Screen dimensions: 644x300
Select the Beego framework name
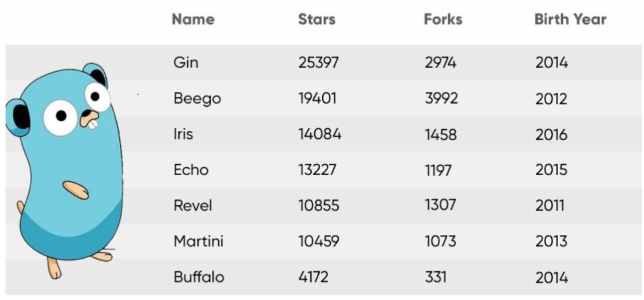click(x=197, y=99)
